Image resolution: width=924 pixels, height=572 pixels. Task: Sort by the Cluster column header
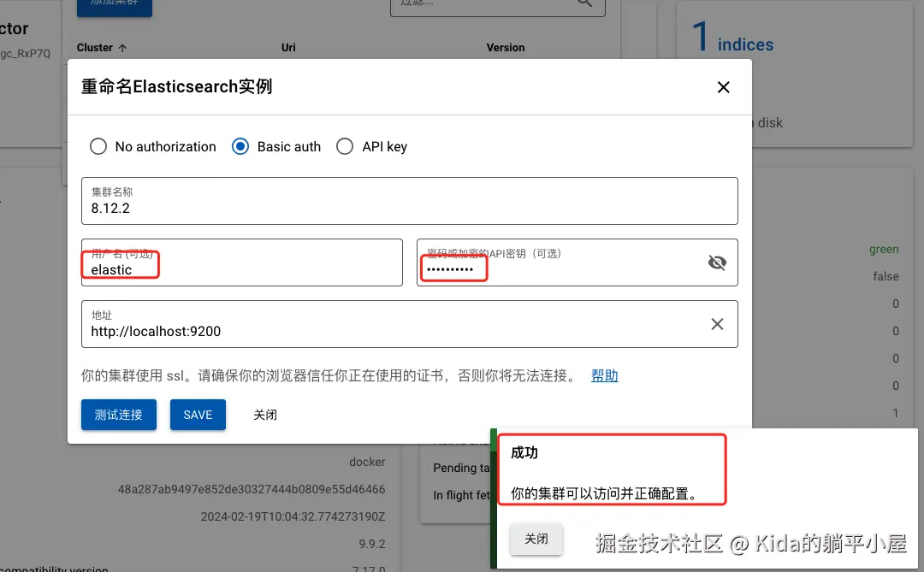click(x=101, y=48)
